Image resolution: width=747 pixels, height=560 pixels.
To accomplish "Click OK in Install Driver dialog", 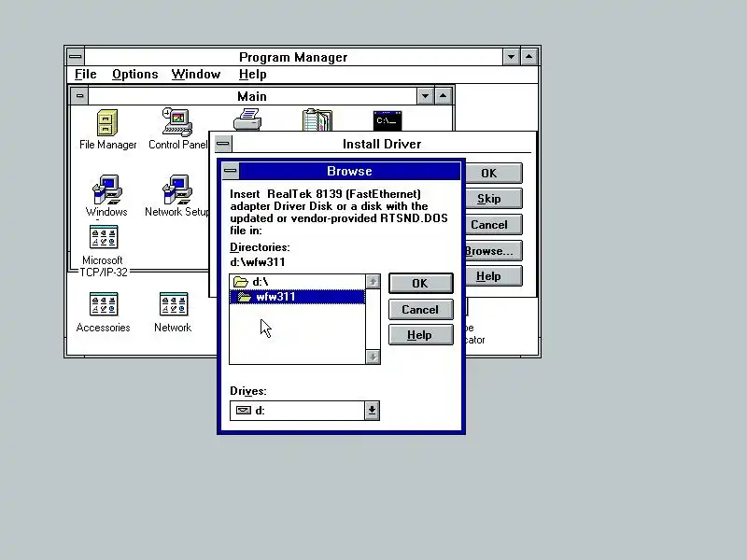I will (x=494, y=174).
